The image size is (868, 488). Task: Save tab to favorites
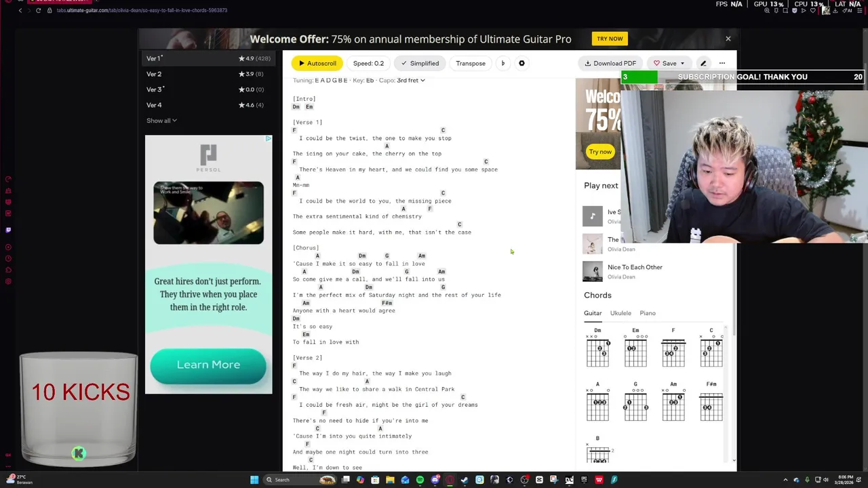coord(665,63)
